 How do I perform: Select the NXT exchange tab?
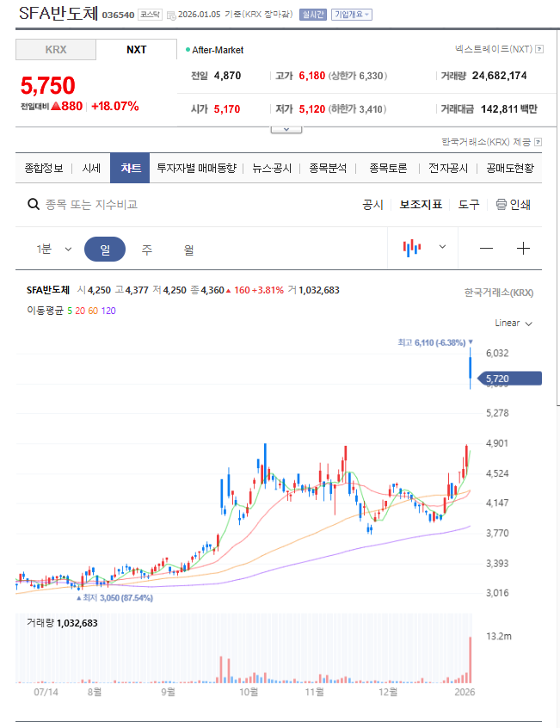(137, 50)
